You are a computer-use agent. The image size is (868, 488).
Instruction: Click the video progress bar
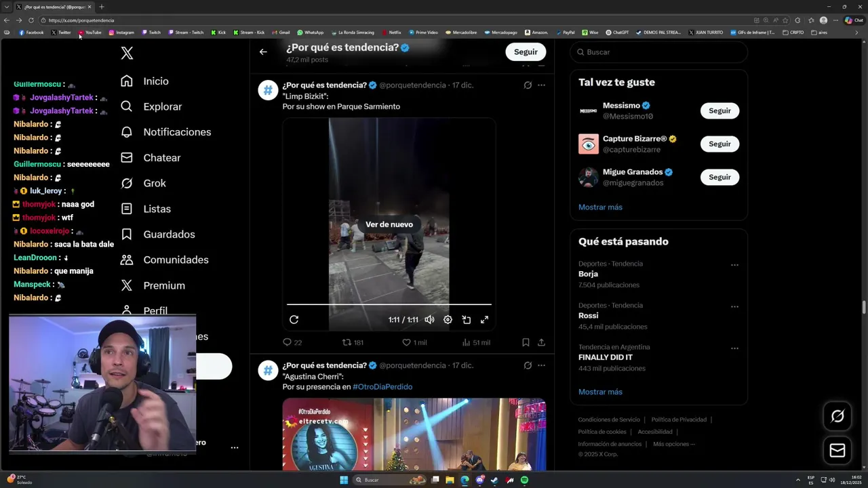tap(389, 304)
